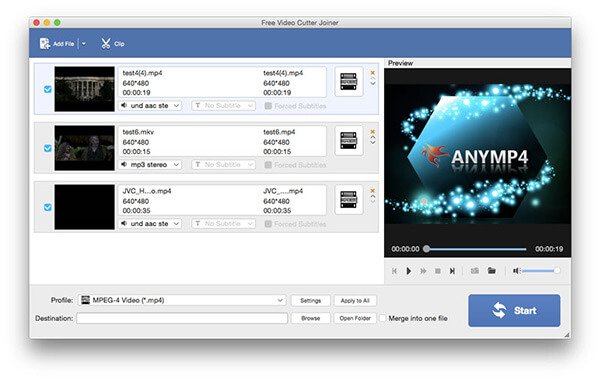Remove JVC_H...o.mp4 with the orange X
The image size is (600, 380).
coord(372,190)
